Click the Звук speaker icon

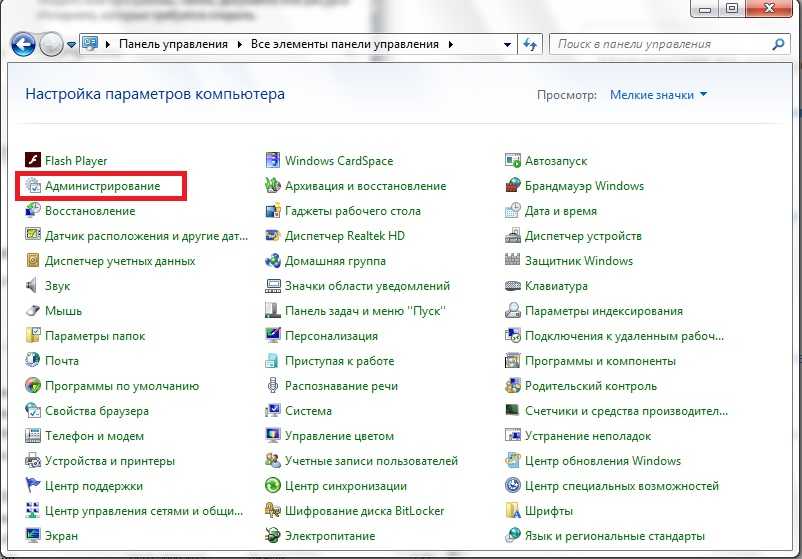33,285
